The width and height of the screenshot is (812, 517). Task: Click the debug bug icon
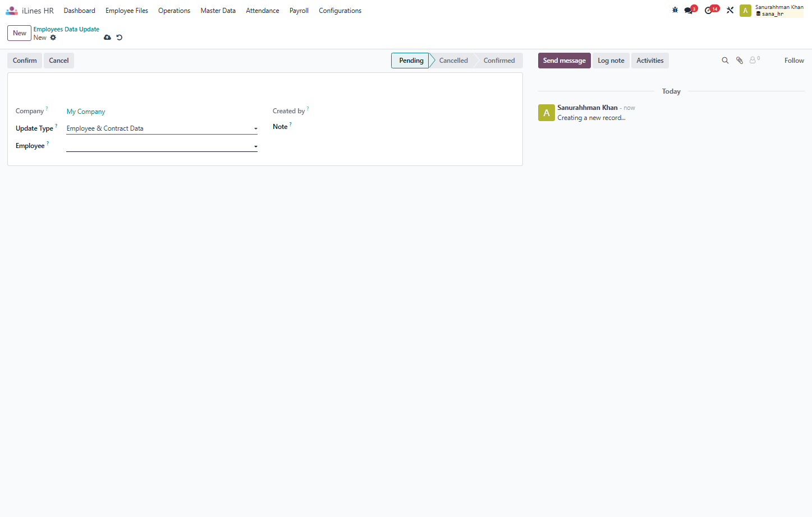675,10
